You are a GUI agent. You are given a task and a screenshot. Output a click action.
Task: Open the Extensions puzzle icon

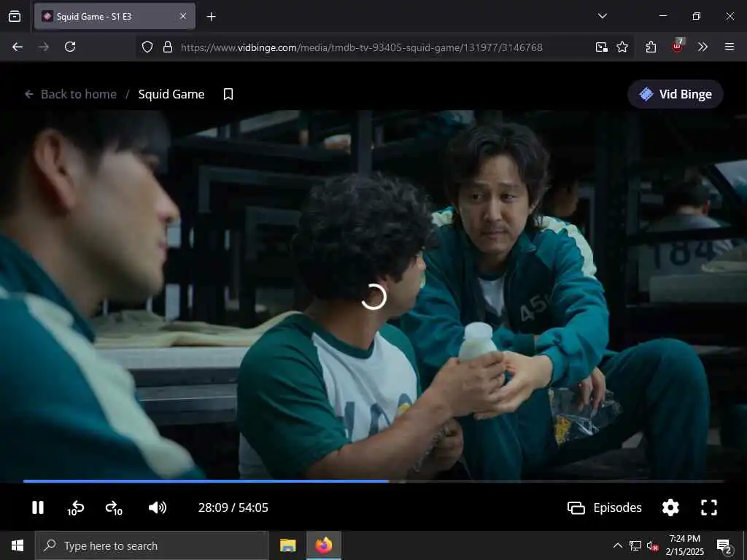(651, 47)
